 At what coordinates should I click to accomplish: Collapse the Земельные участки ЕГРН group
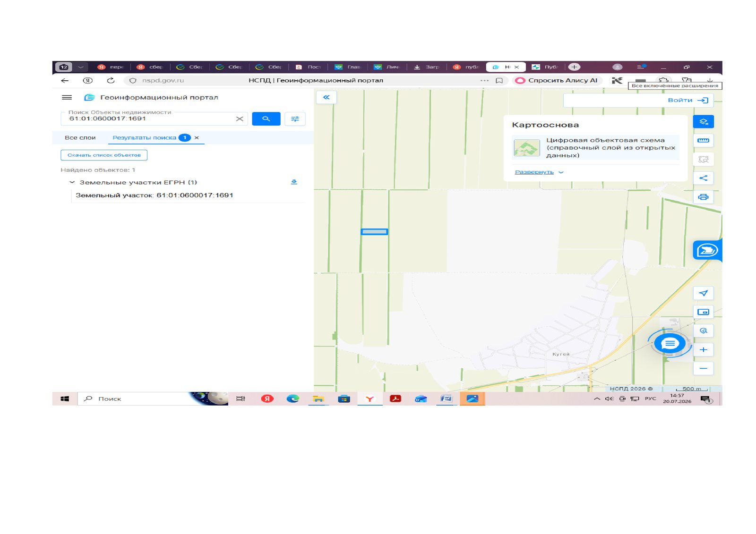click(x=72, y=182)
